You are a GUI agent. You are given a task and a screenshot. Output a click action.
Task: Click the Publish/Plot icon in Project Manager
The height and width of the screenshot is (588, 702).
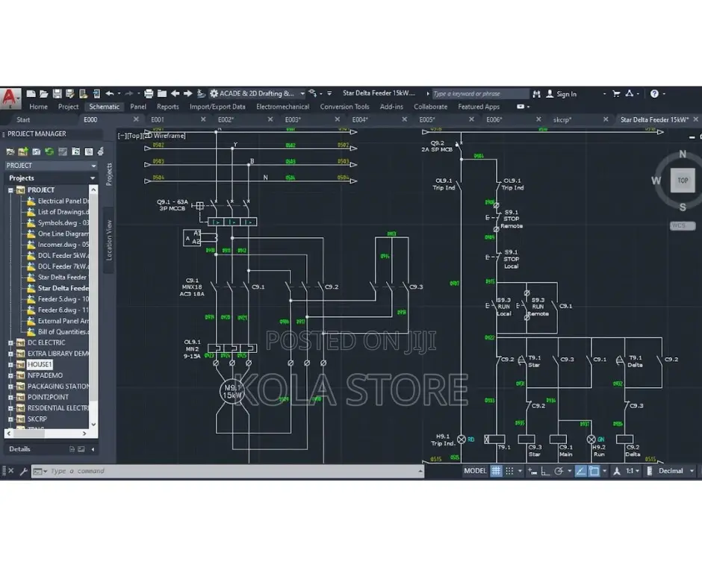(x=101, y=151)
